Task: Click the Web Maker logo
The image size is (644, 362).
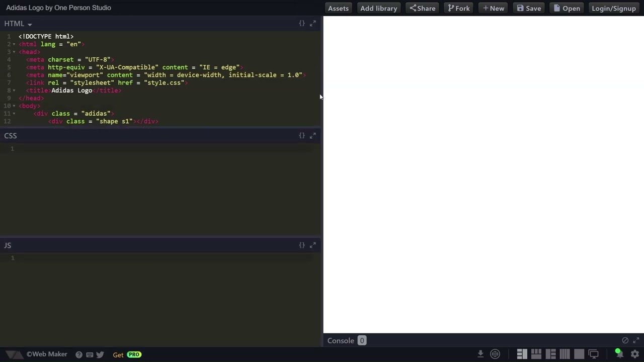Action: [x=14, y=354]
